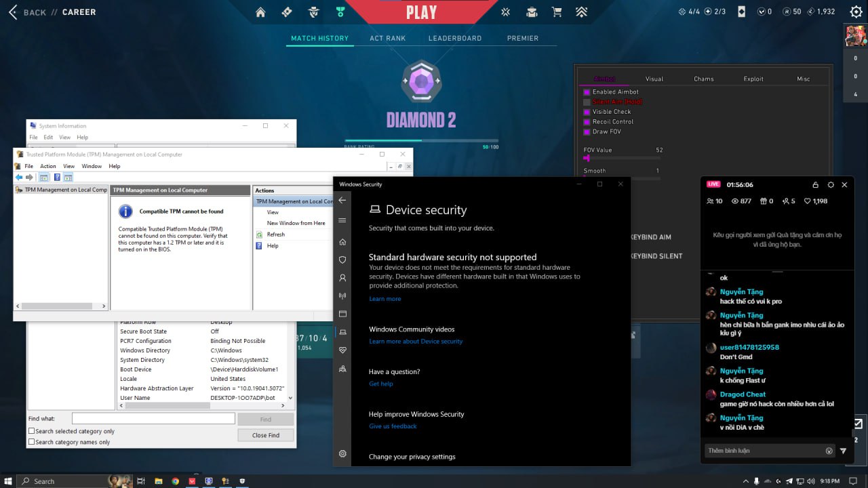This screenshot has width=868, height=488.
Task: Switch to the ACT RANK tab
Action: [387, 39]
